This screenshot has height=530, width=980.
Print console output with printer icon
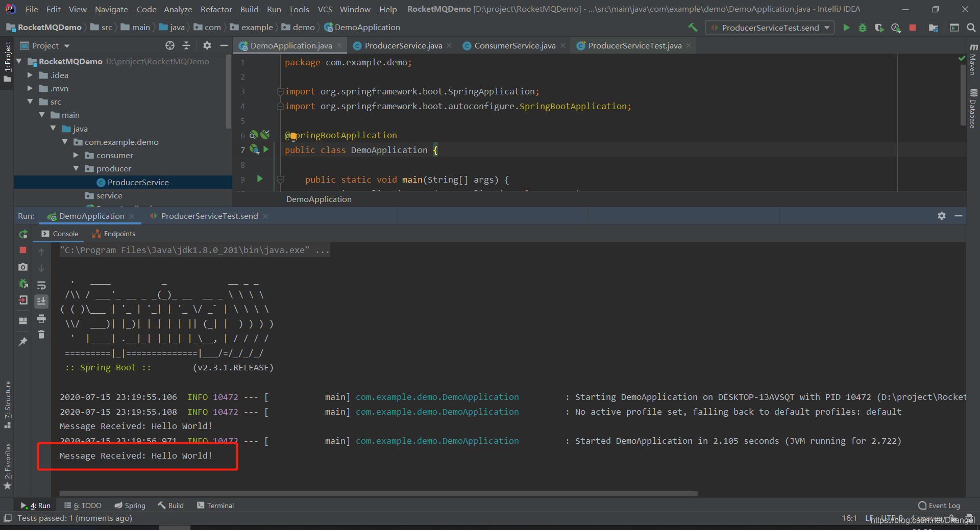(41, 319)
